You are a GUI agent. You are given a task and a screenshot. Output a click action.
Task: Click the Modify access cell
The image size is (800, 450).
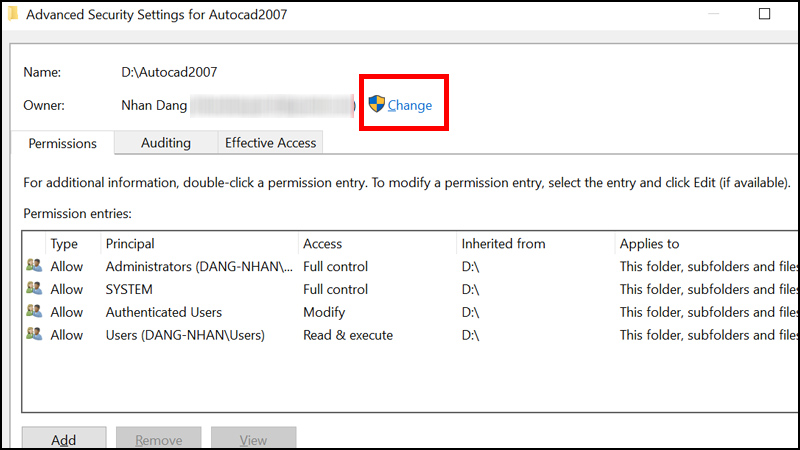tap(324, 312)
